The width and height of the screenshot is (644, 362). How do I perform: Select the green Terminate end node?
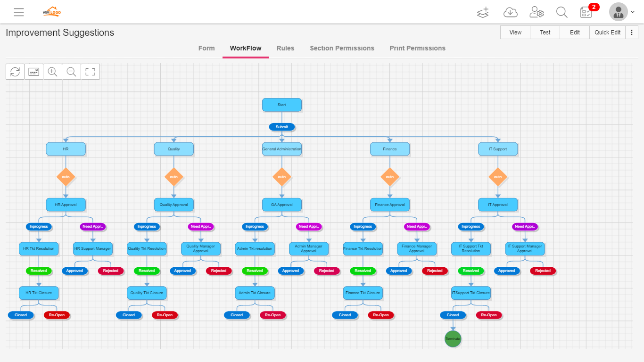453,338
